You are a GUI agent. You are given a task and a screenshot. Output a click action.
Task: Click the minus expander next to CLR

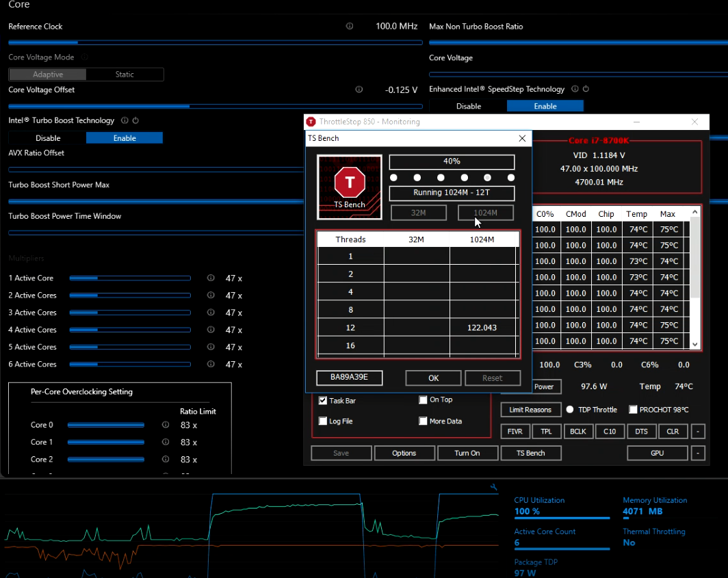pyautogui.click(x=697, y=432)
